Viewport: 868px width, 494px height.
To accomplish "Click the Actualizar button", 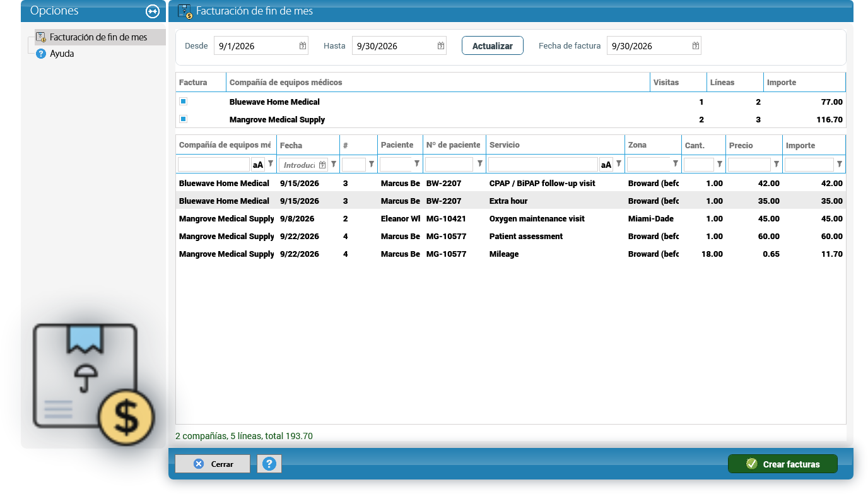I will 493,45.
